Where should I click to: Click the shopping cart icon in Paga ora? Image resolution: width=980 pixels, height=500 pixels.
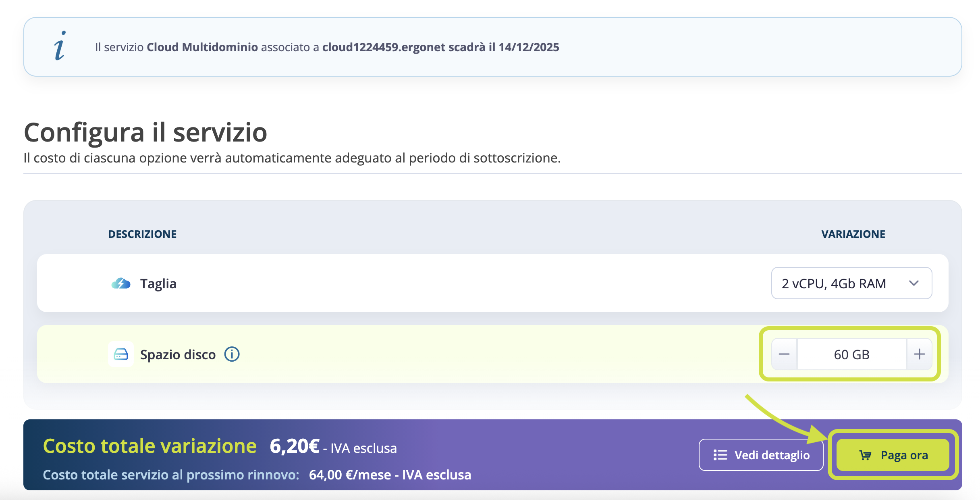tap(865, 455)
